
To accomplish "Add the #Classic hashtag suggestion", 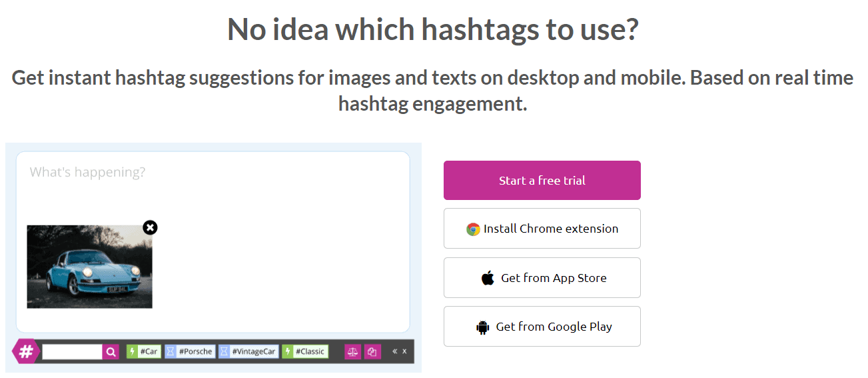I will pos(305,351).
